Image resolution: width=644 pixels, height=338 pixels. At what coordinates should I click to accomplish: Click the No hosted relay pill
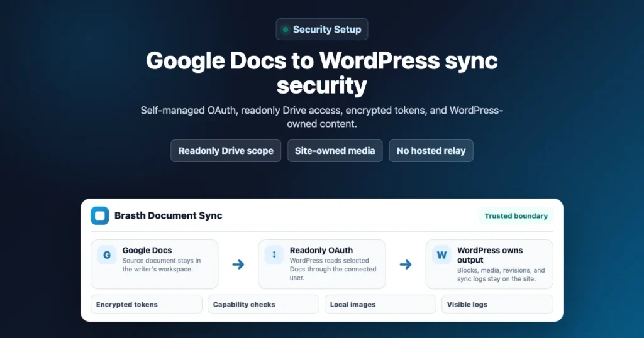click(431, 151)
